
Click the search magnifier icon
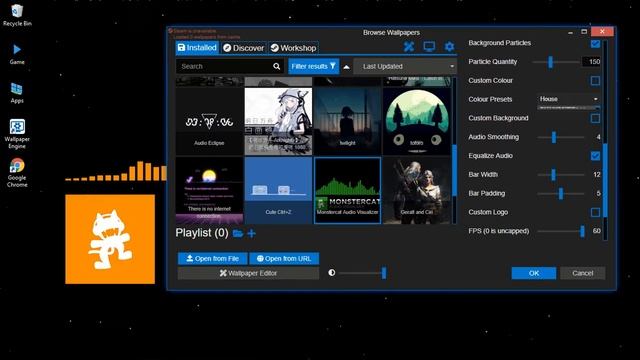277,66
